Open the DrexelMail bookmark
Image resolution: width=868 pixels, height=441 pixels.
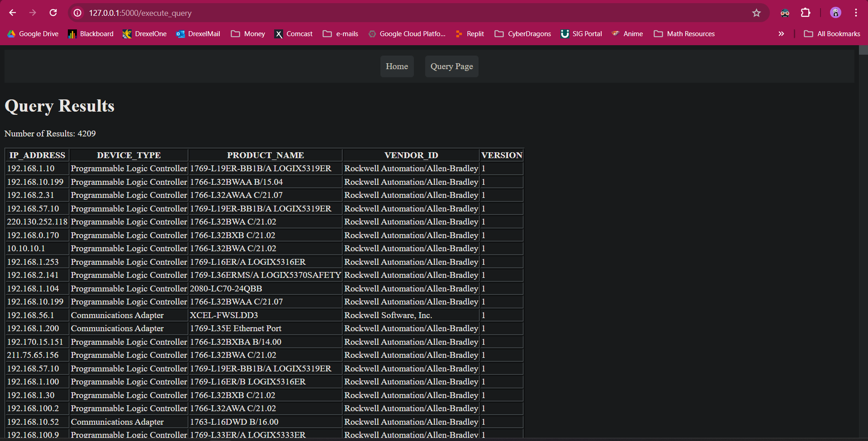coord(198,34)
